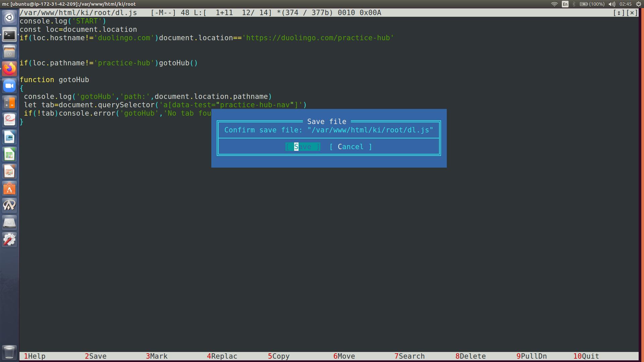Open the Trash icon
The image size is (644, 362).
tap(9, 352)
